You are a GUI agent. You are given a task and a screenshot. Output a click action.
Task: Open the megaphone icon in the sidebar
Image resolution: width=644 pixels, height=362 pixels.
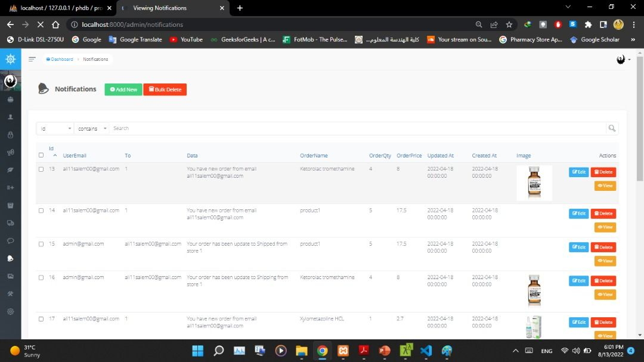tap(10, 153)
